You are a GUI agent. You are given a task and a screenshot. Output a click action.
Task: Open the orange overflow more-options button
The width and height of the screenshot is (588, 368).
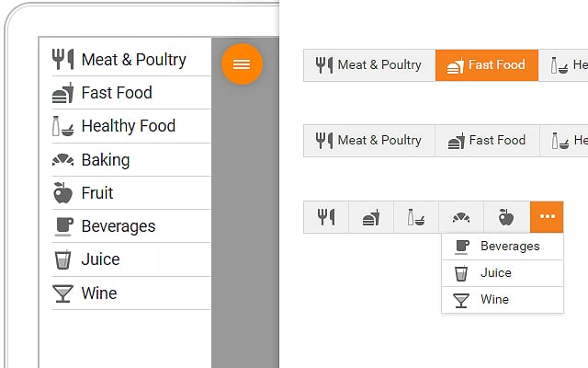tap(547, 217)
